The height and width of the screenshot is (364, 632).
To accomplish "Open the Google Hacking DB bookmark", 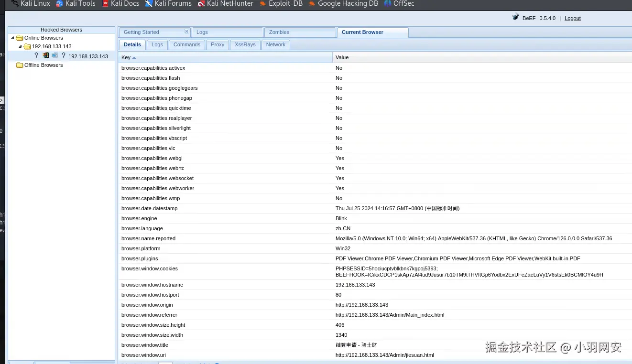I will (x=343, y=3).
